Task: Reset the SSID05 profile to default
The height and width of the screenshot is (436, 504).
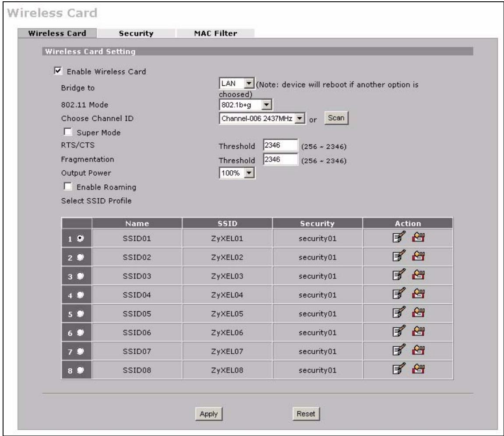Action: pyautogui.click(x=418, y=313)
